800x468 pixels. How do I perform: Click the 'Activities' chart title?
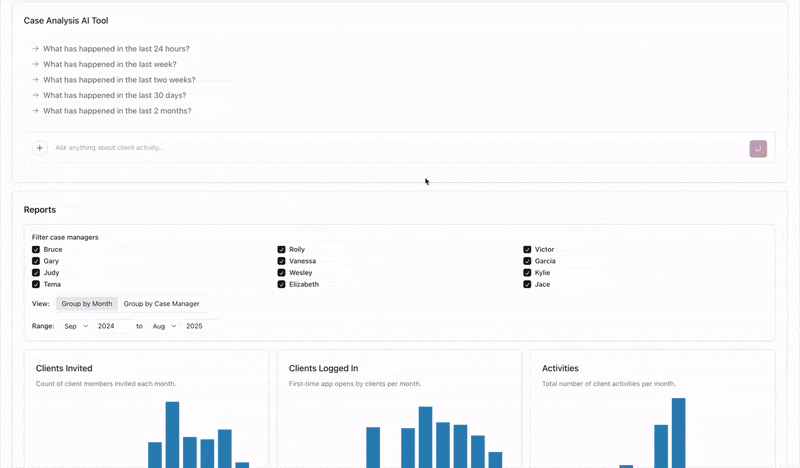[560, 368]
